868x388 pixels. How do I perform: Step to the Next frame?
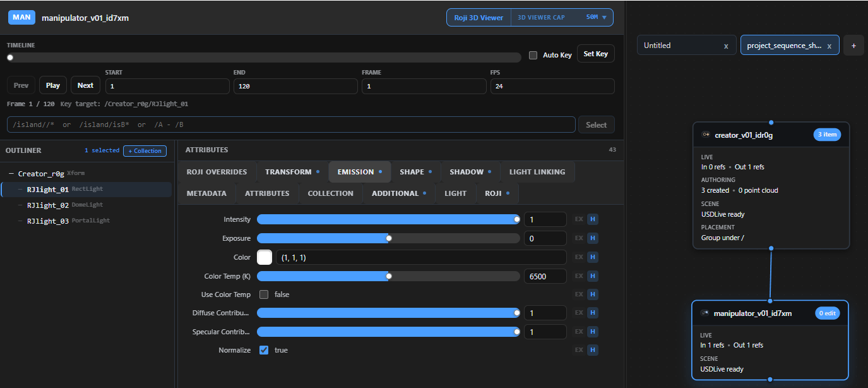(85, 85)
